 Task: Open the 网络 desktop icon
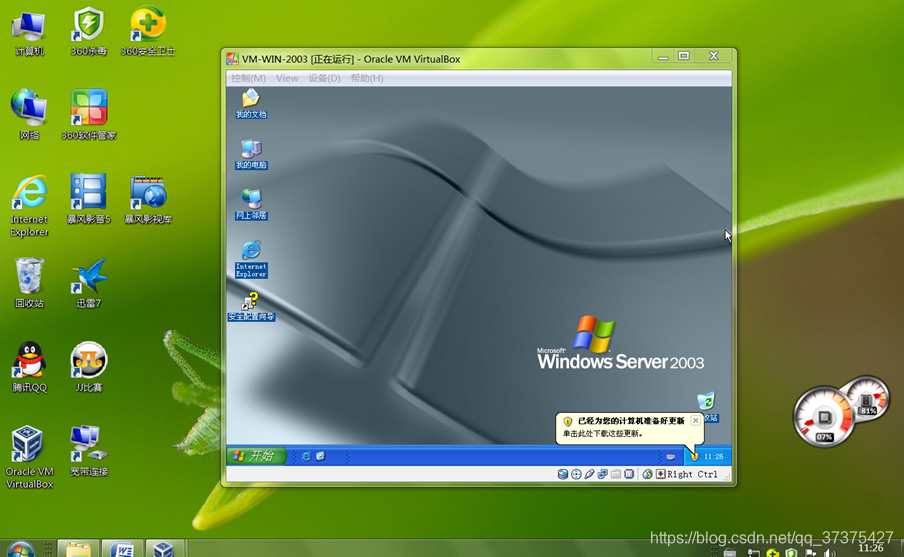[x=29, y=115]
